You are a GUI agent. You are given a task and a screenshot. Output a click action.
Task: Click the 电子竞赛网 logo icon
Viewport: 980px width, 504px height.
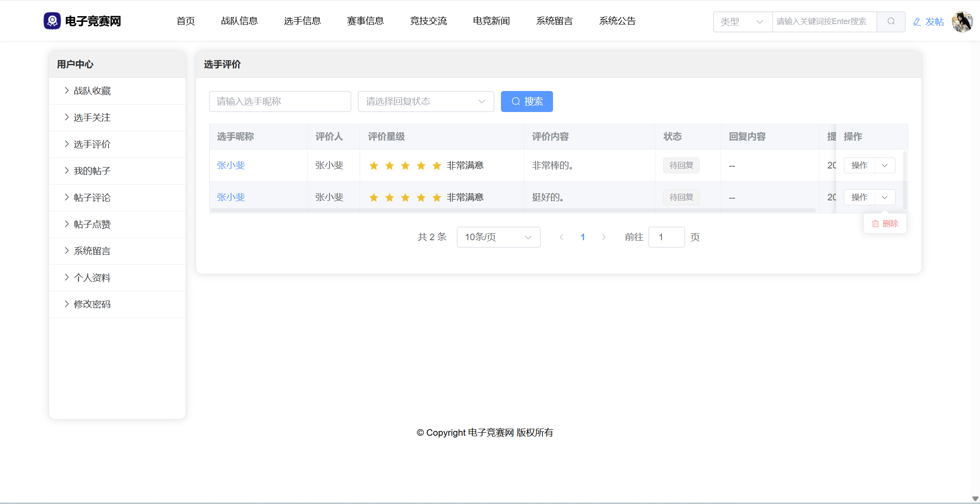[52, 21]
